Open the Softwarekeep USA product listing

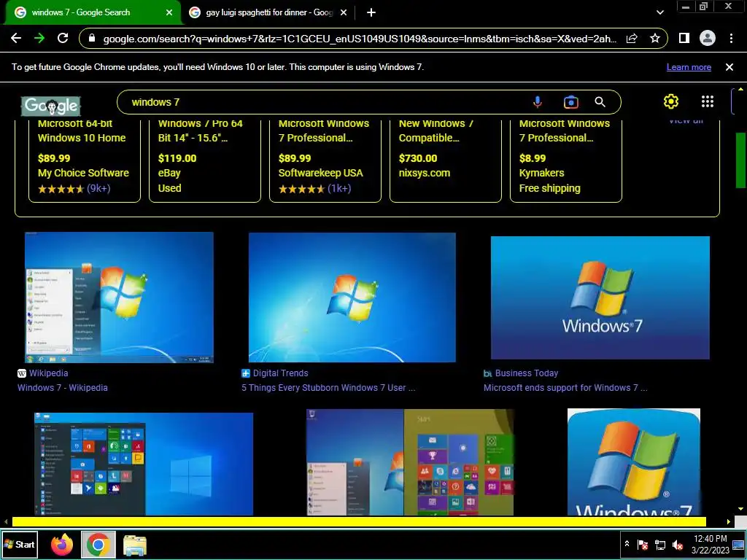coord(325,160)
